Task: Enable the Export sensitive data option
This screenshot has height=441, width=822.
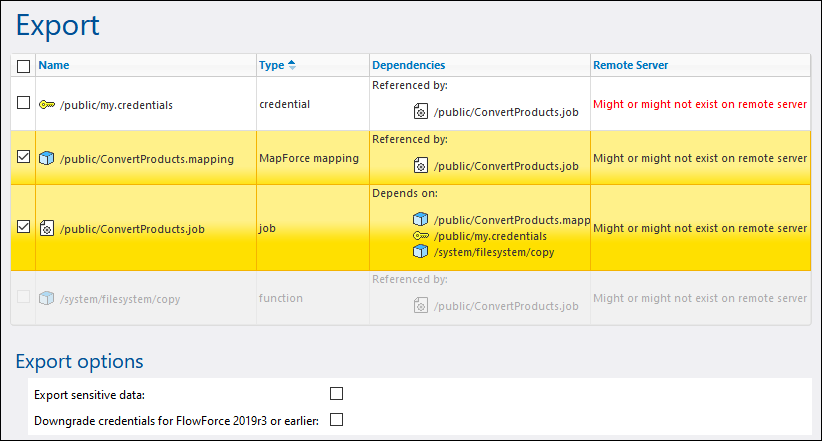Action: click(336, 394)
